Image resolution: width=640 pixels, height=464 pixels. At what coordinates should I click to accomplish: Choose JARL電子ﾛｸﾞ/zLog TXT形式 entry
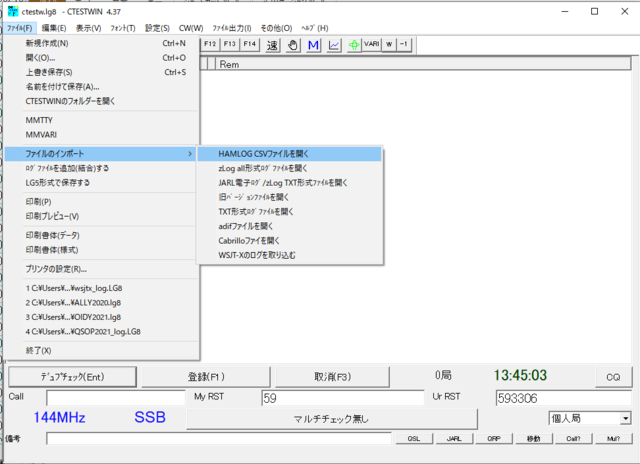[289, 183]
